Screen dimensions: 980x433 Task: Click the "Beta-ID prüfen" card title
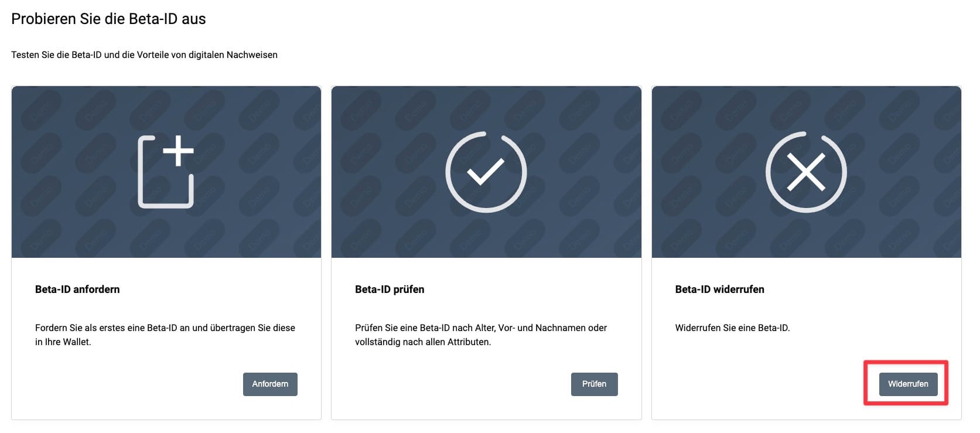(x=390, y=289)
